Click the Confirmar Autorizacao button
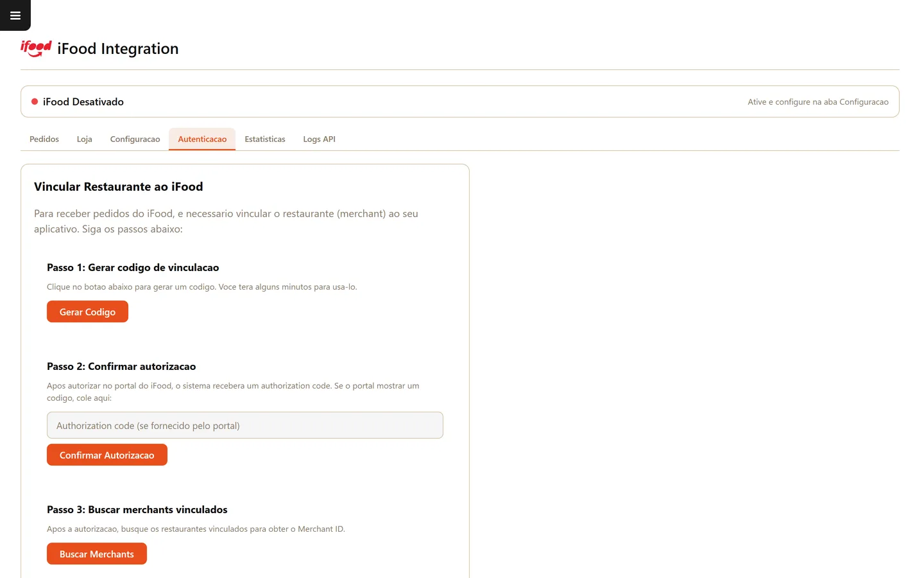This screenshot has width=924, height=578. pos(107,455)
